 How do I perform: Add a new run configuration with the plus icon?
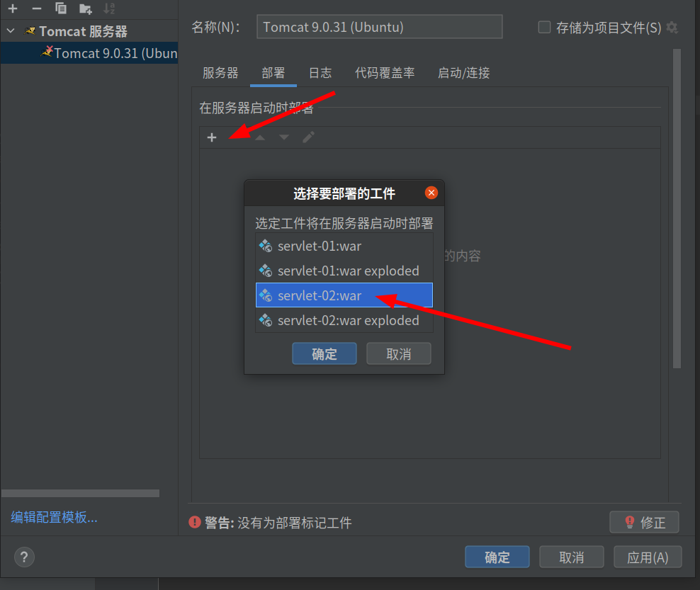pyautogui.click(x=13, y=8)
